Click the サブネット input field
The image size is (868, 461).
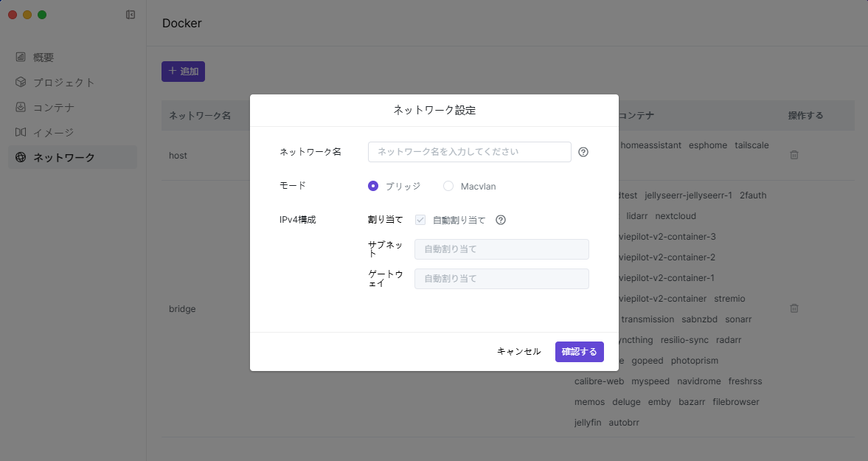[501, 249]
